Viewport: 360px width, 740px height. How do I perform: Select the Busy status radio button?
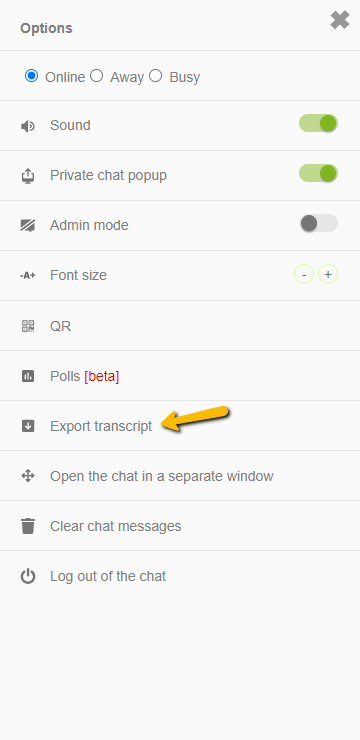click(x=156, y=76)
